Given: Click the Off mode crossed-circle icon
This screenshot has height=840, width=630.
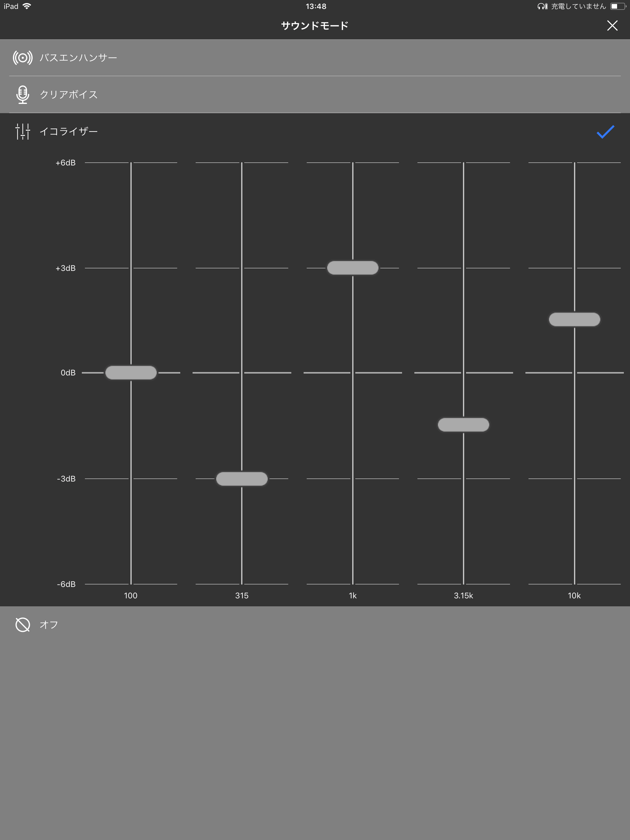Looking at the screenshot, I should pyautogui.click(x=22, y=624).
